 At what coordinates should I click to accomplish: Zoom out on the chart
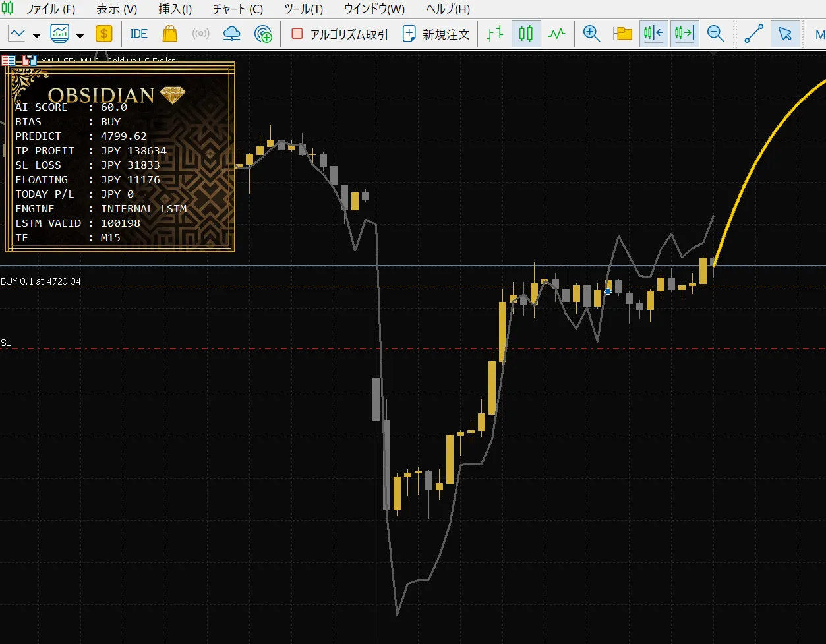pos(715,34)
